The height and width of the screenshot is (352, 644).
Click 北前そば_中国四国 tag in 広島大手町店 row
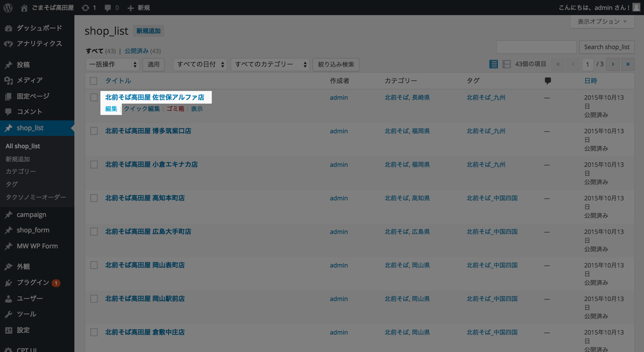(492, 232)
